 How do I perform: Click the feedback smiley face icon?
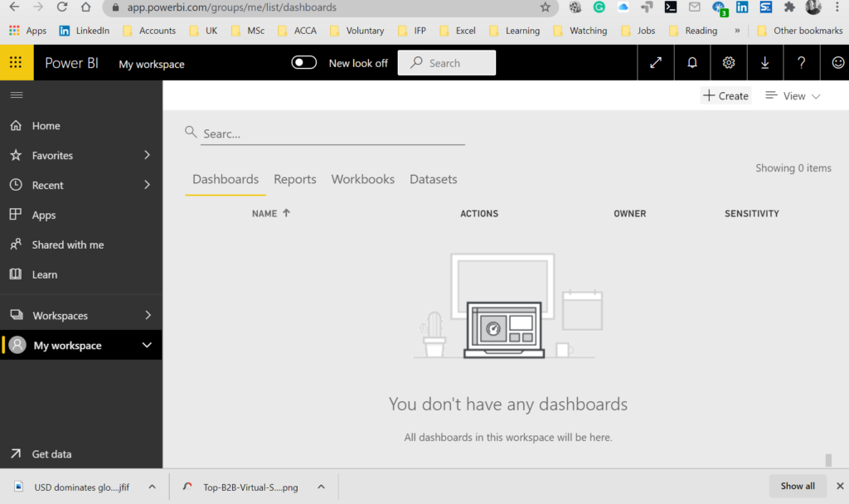pyautogui.click(x=837, y=63)
